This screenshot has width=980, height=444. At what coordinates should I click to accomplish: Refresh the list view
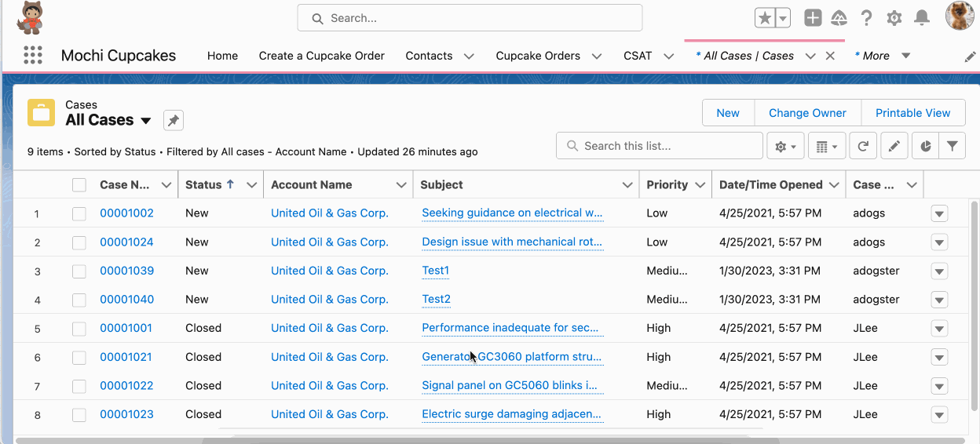[863, 147]
